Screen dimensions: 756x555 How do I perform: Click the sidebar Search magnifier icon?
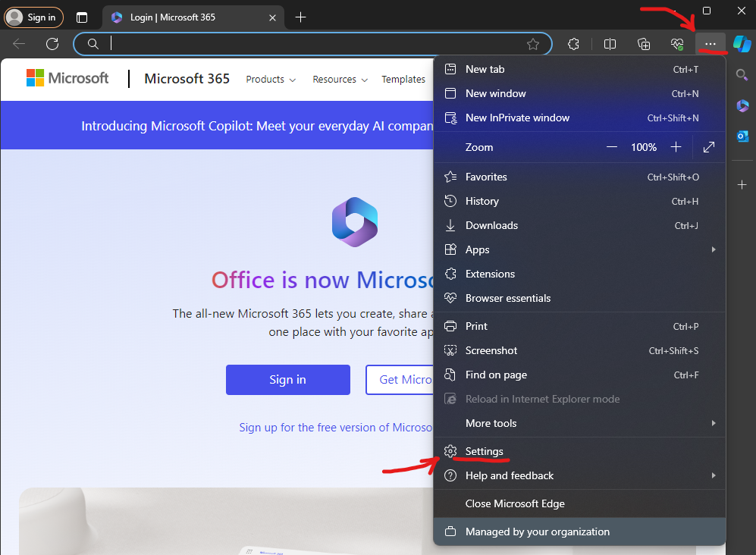pyautogui.click(x=742, y=75)
